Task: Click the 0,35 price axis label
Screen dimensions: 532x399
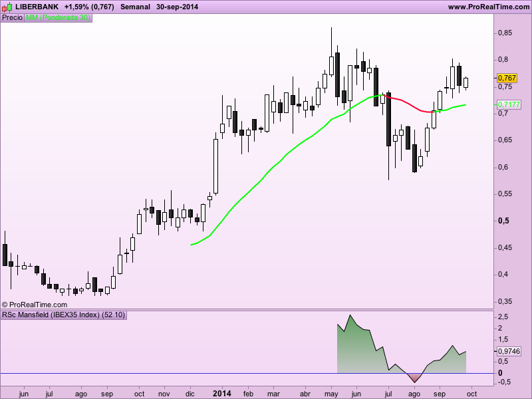Action: click(505, 302)
